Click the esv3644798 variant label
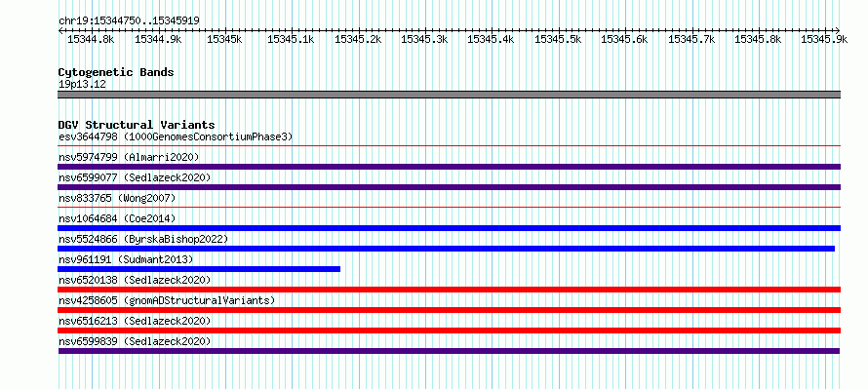The image size is (868, 389). point(176,136)
